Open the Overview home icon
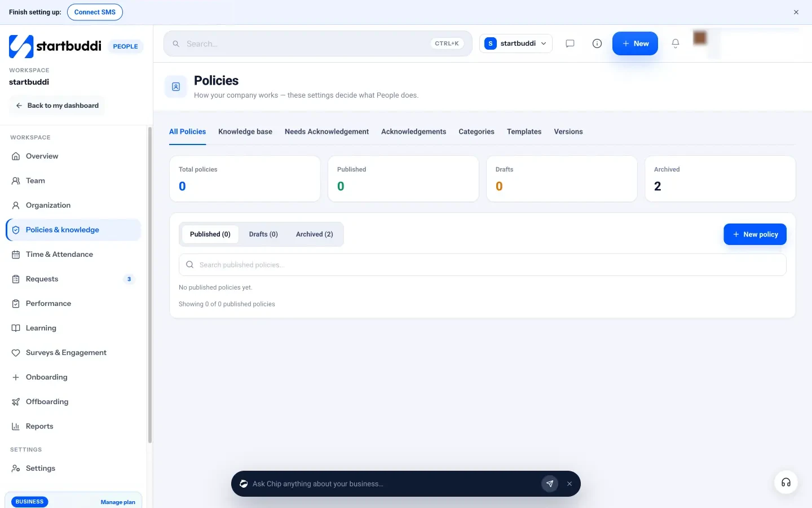Viewport: 812px width, 508px height. click(16, 156)
